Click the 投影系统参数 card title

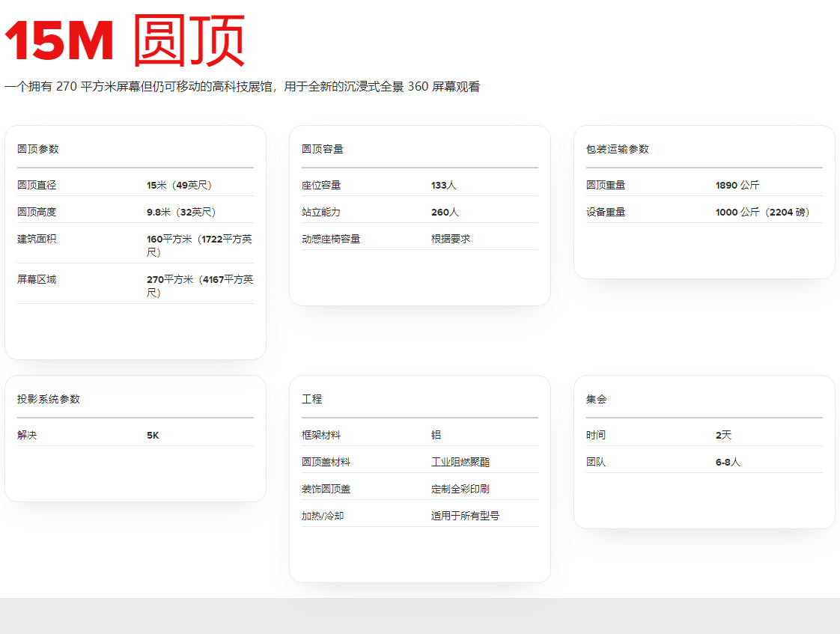49,399
